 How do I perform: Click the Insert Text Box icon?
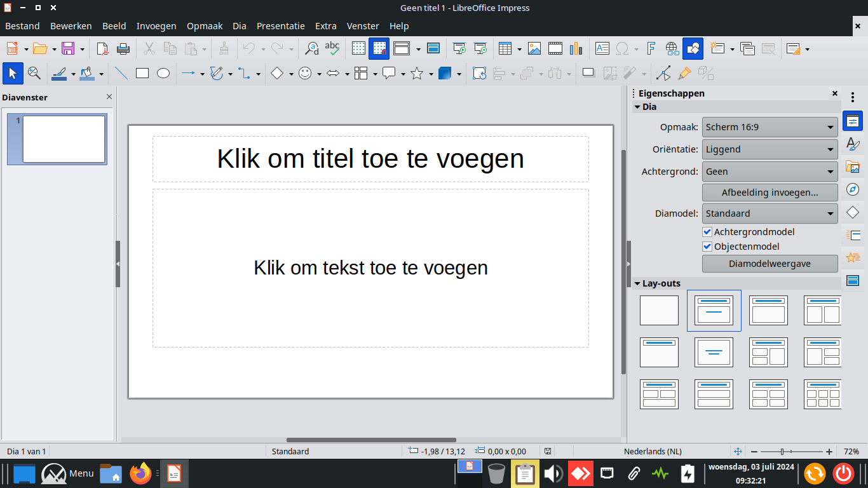602,48
